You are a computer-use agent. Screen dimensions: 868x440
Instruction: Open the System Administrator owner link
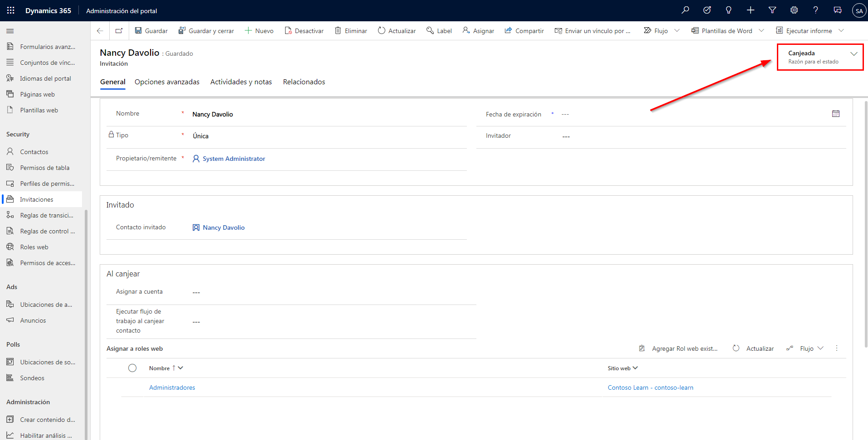point(234,159)
